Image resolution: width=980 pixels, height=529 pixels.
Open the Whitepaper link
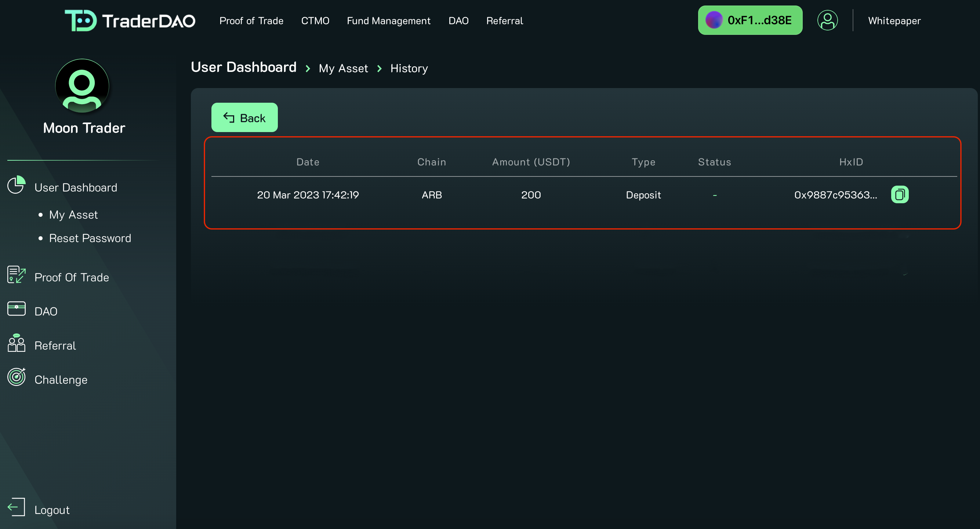894,21
